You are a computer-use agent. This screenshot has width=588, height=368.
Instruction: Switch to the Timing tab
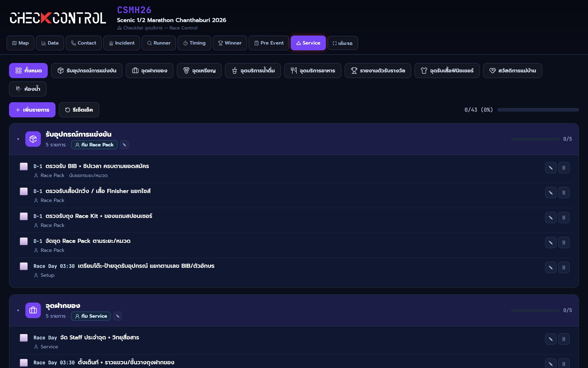(194, 43)
